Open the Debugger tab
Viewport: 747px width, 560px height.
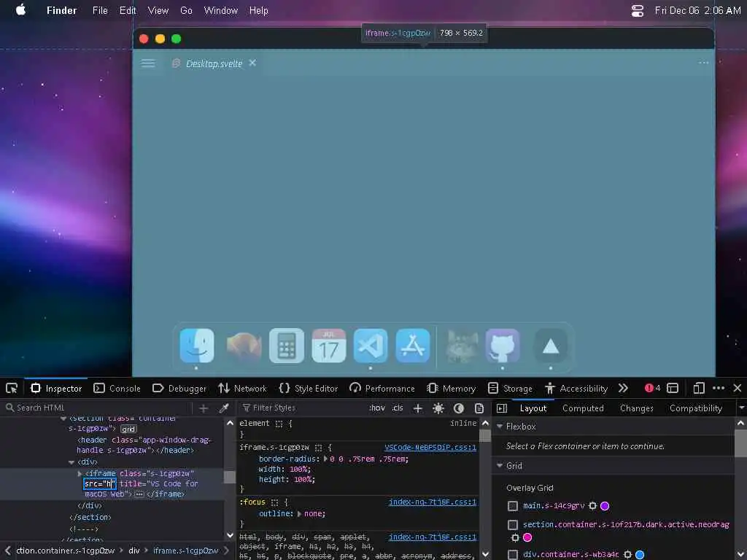pyautogui.click(x=179, y=388)
